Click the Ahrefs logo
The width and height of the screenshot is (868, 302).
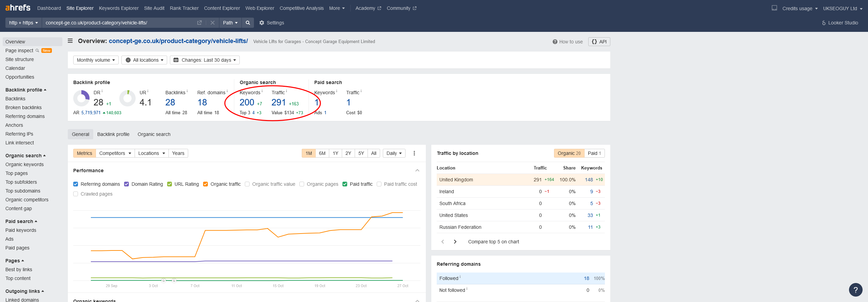pyautogui.click(x=18, y=8)
